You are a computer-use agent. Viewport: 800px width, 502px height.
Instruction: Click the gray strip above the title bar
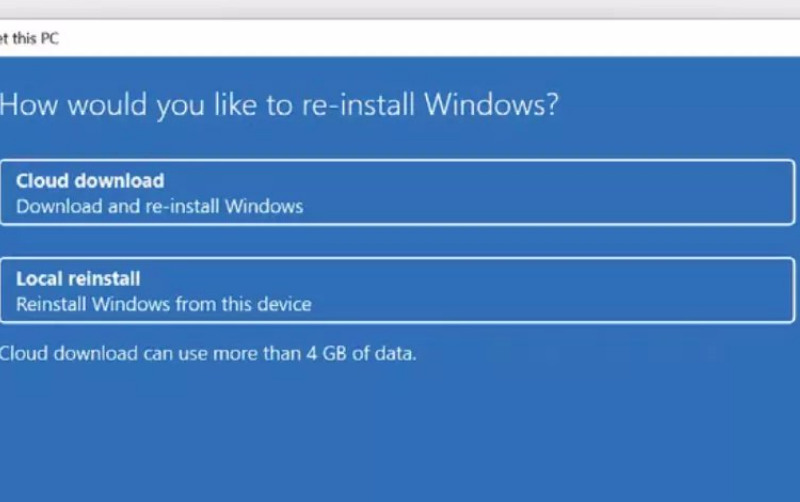point(400,9)
